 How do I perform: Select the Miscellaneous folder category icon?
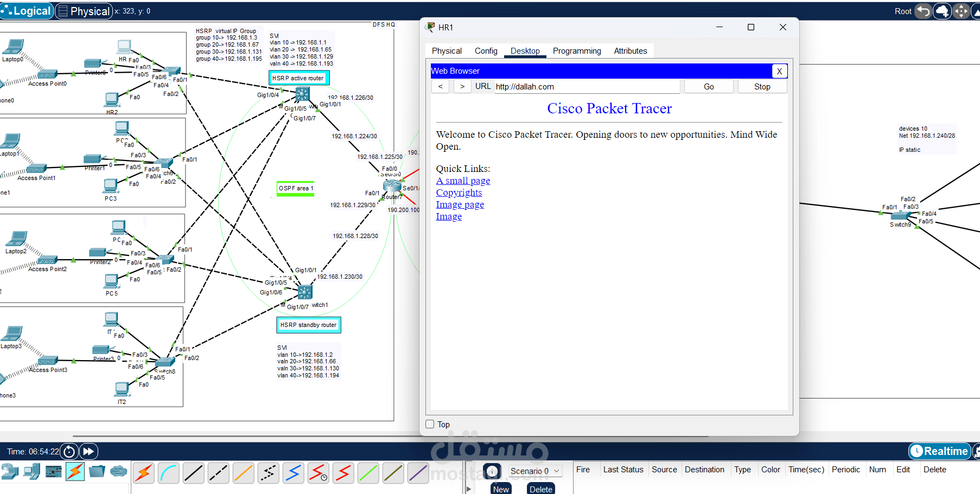(x=97, y=472)
